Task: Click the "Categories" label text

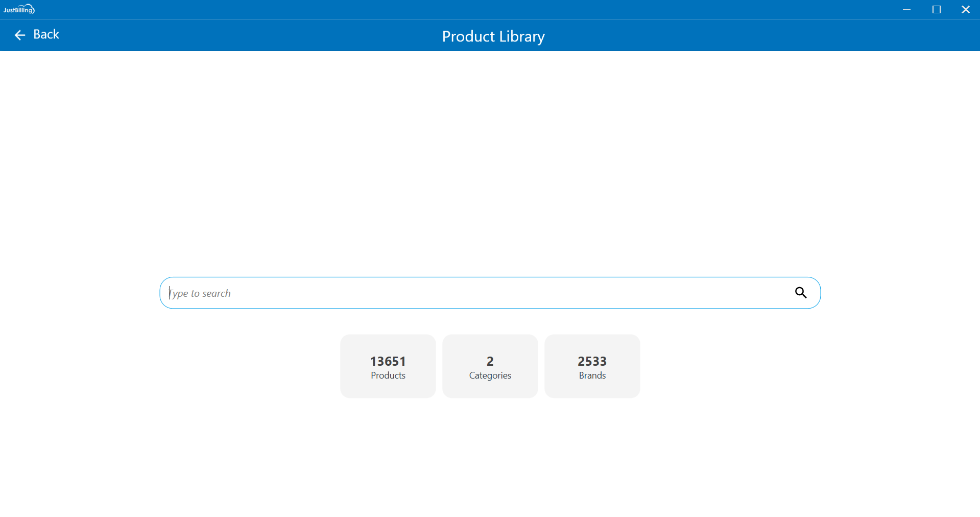Action: [490, 375]
